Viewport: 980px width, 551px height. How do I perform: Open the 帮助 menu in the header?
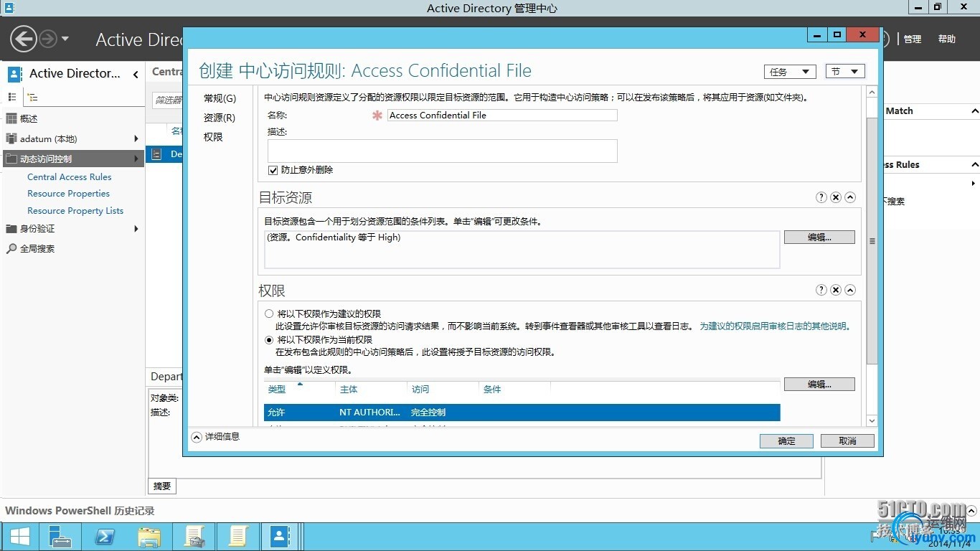tap(947, 39)
